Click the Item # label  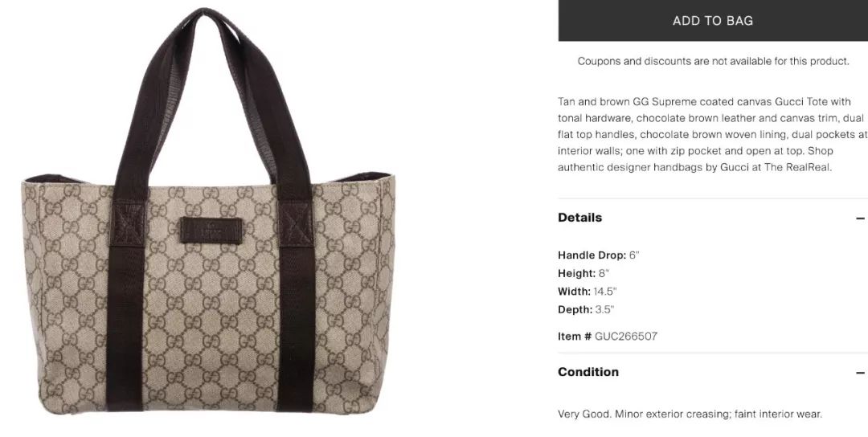pyautogui.click(x=575, y=337)
